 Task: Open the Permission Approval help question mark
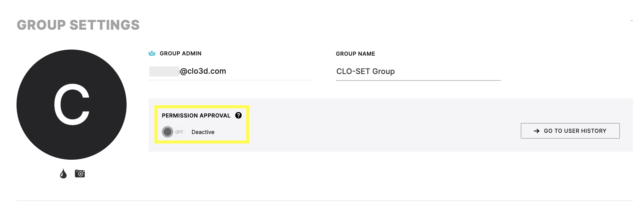(x=239, y=115)
